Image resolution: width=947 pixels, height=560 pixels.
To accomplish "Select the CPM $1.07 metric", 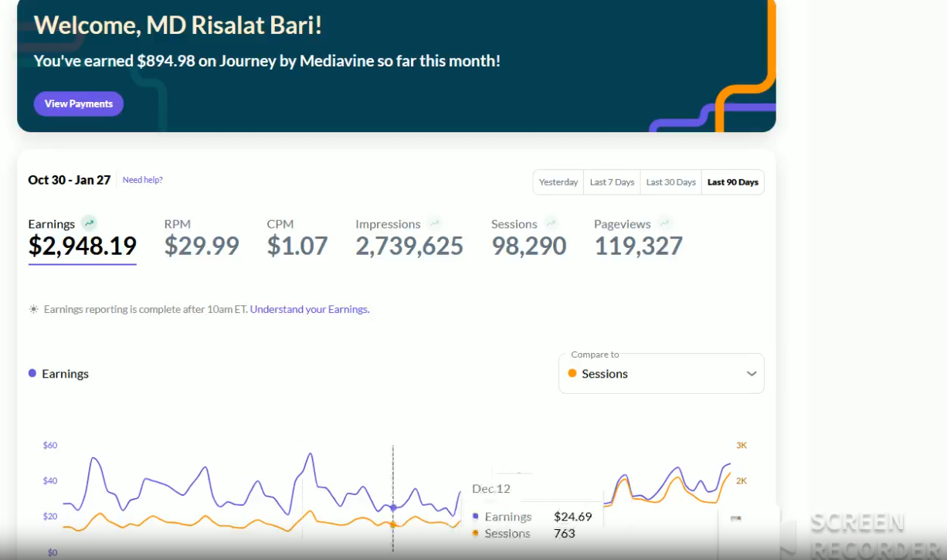I will [297, 238].
